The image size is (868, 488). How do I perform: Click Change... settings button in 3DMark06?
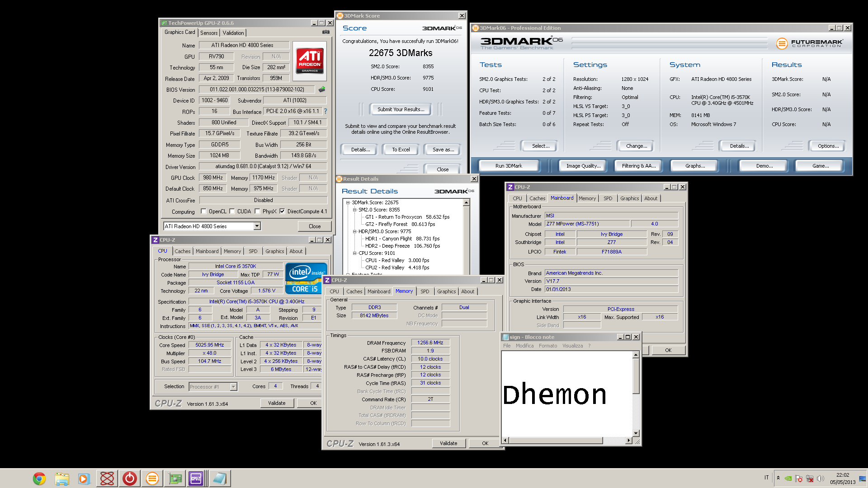point(637,146)
